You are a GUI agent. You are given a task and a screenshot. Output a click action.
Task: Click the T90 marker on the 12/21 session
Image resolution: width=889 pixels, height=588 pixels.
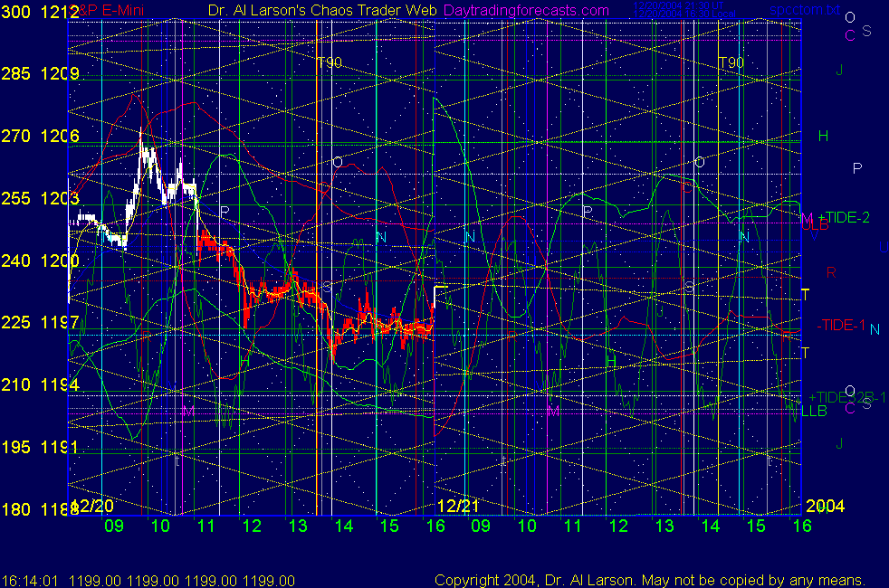pos(731,62)
